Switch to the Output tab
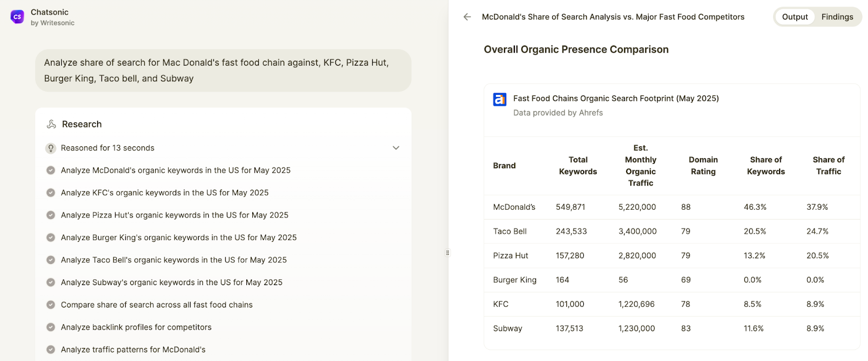Viewport: 868px width, 361px height. click(795, 17)
